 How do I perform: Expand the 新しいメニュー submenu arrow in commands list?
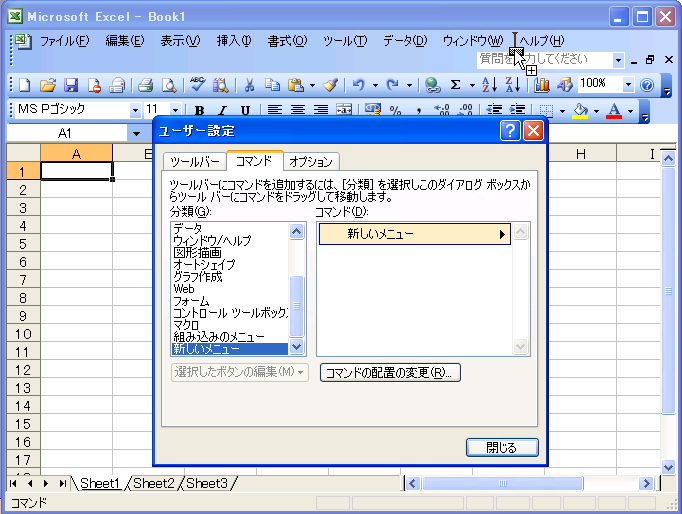(502, 235)
